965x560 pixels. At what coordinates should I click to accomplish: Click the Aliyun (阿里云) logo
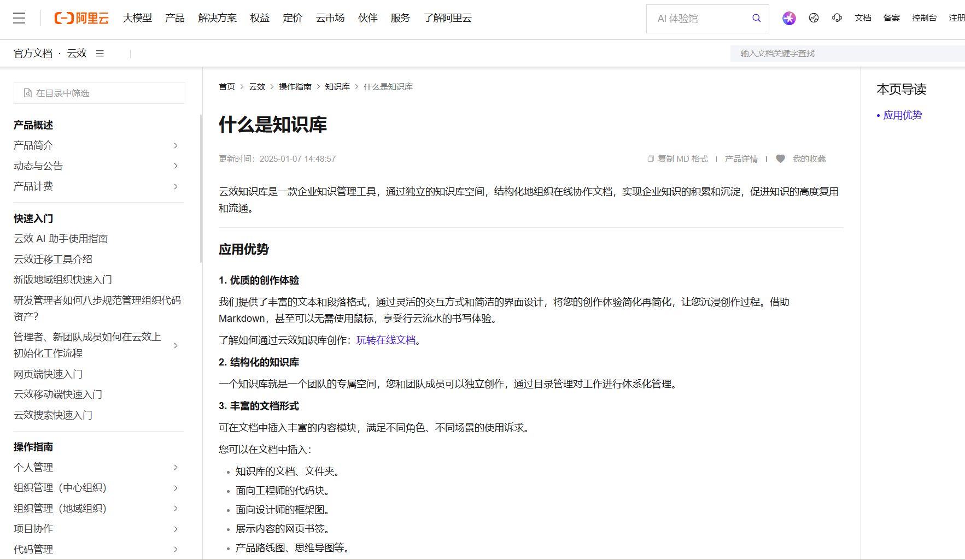[x=81, y=18]
